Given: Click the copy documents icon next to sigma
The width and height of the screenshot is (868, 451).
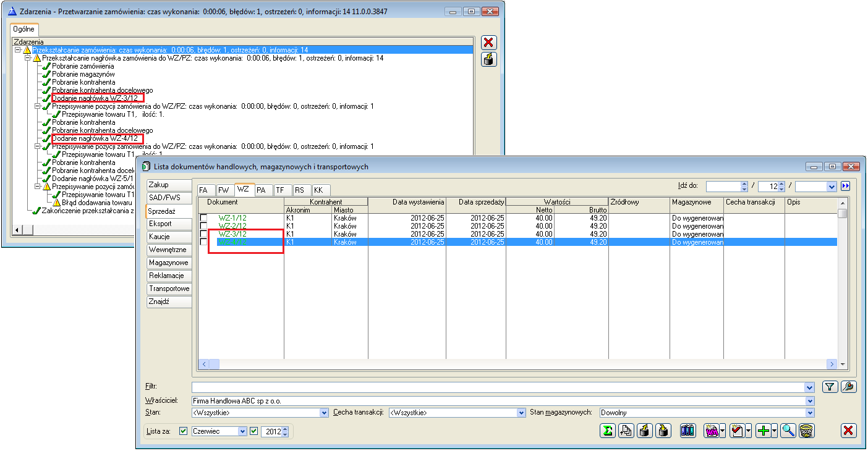Looking at the screenshot, I should point(626,431).
